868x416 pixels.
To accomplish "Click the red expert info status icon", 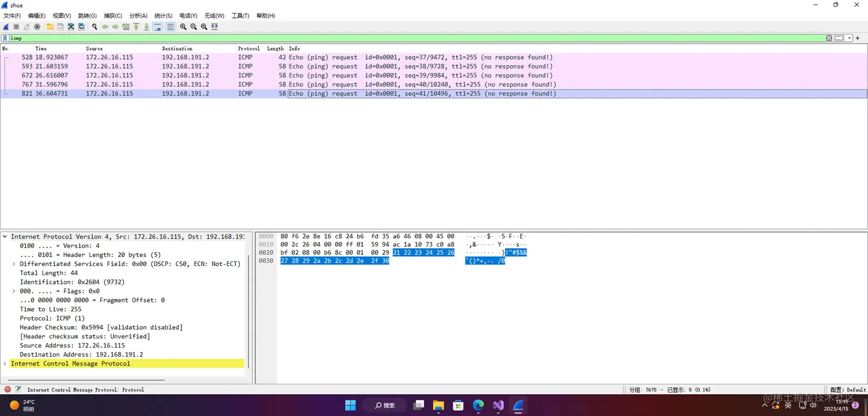I will (x=7, y=390).
